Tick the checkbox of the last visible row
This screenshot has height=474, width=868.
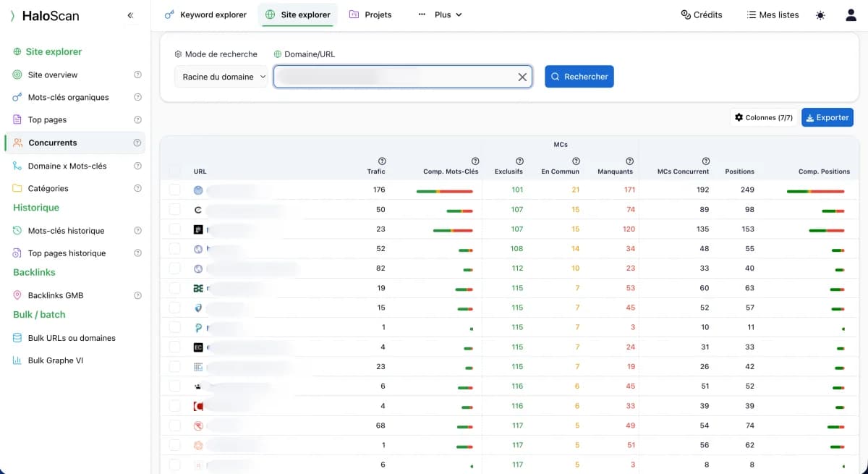coord(174,465)
